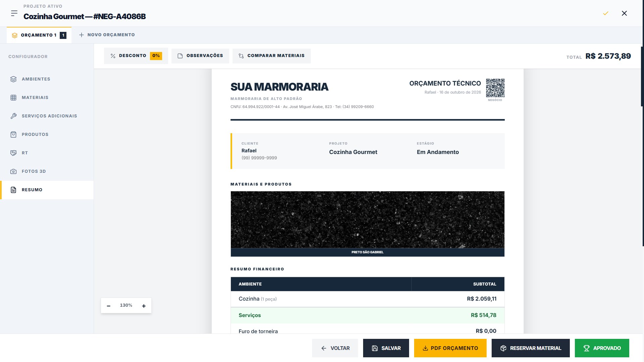Open the hamburger menu icon

(x=14, y=13)
